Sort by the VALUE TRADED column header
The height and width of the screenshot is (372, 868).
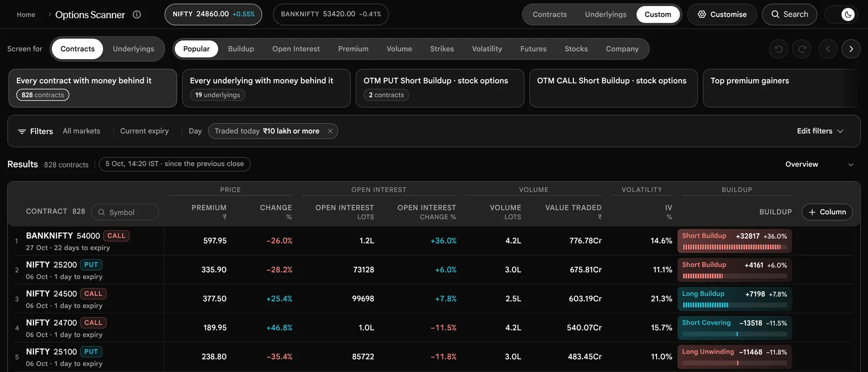[x=573, y=212]
